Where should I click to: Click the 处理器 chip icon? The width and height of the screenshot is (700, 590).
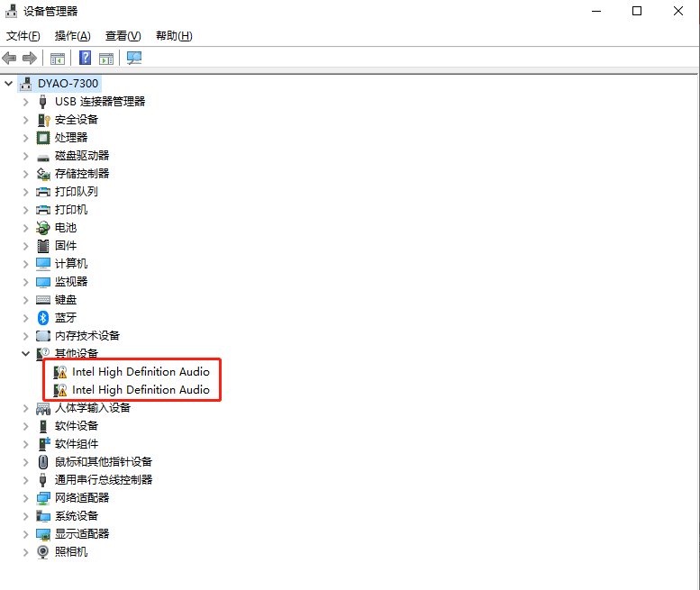pyautogui.click(x=43, y=138)
